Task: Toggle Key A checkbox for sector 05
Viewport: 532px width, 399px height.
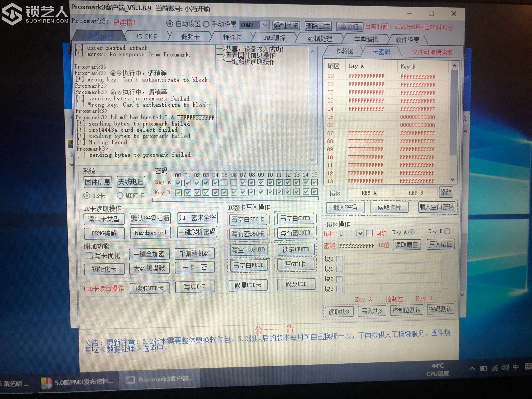Action: (x=224, y=183)
